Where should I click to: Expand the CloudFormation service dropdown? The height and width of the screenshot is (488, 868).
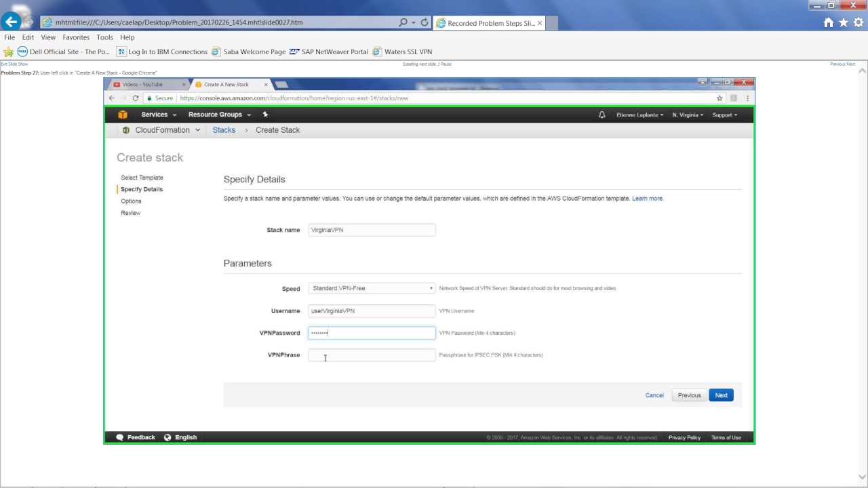pyautogui.click(x=161, y=130)
